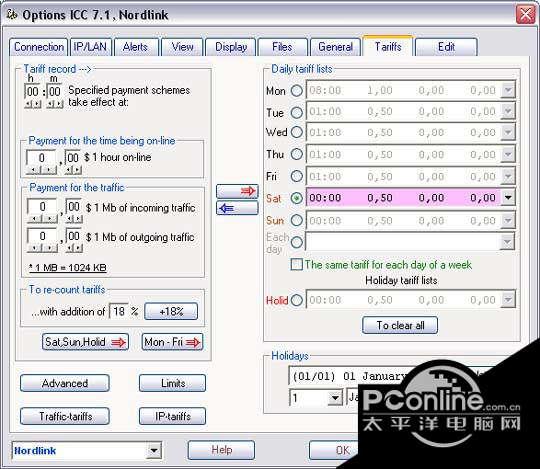
Task: Click the minute stepper arrows under m
Action: 55,104
